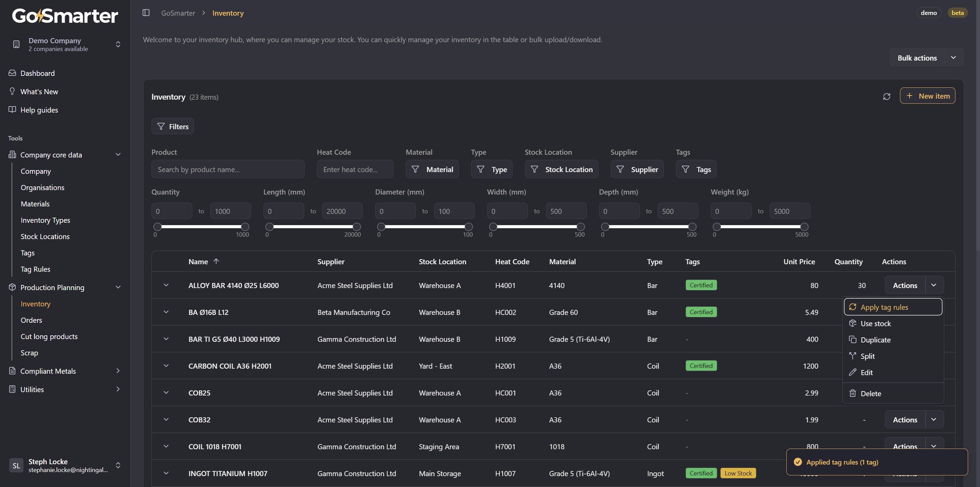Click the sidebar collapse panel icon
Viewport: 980px width, 487px height.
coord(146,13)
